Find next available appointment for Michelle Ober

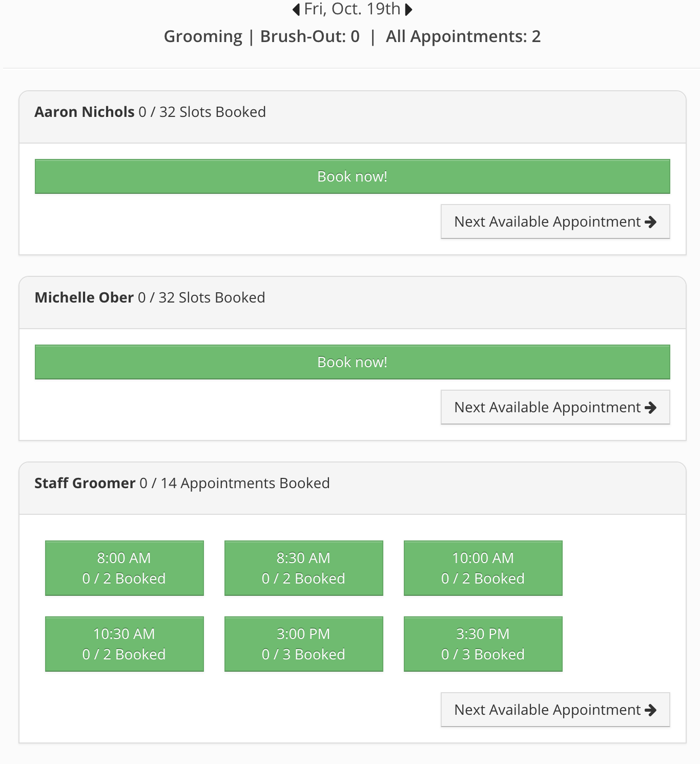pyautogui.click(x=555, y=407)
